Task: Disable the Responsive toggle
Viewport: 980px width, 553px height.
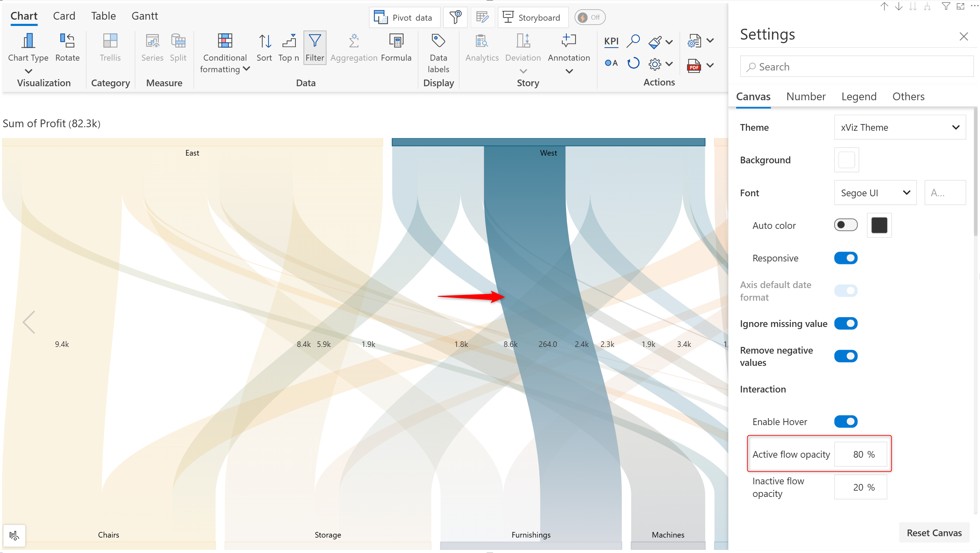Action: (x=846, y=258)
